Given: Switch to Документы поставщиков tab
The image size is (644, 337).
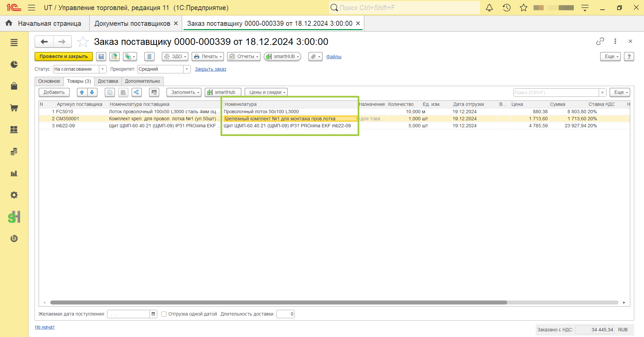Looking at the screenshot, I should click(132, 23).
